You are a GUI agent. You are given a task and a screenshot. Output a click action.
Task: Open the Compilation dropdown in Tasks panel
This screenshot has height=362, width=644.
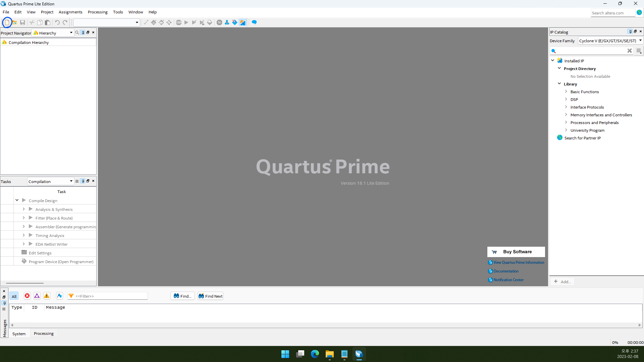tap(50, 181)
